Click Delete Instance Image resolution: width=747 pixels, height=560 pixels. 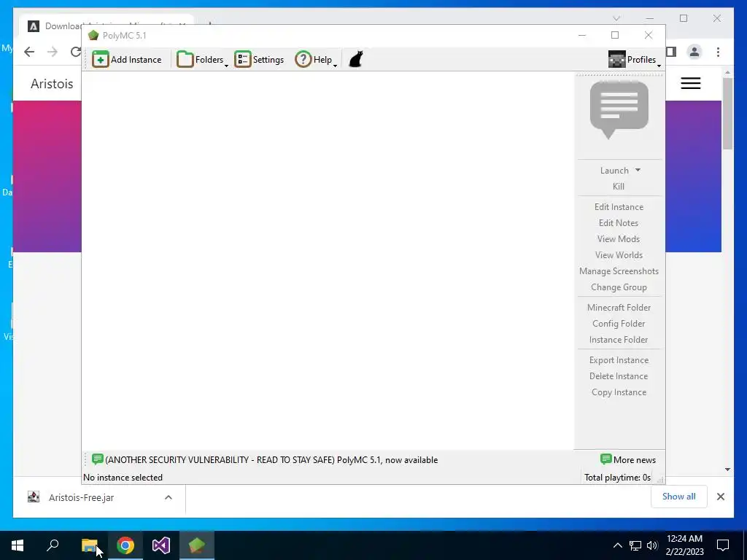pyautogui.click(x=619, y=376)
